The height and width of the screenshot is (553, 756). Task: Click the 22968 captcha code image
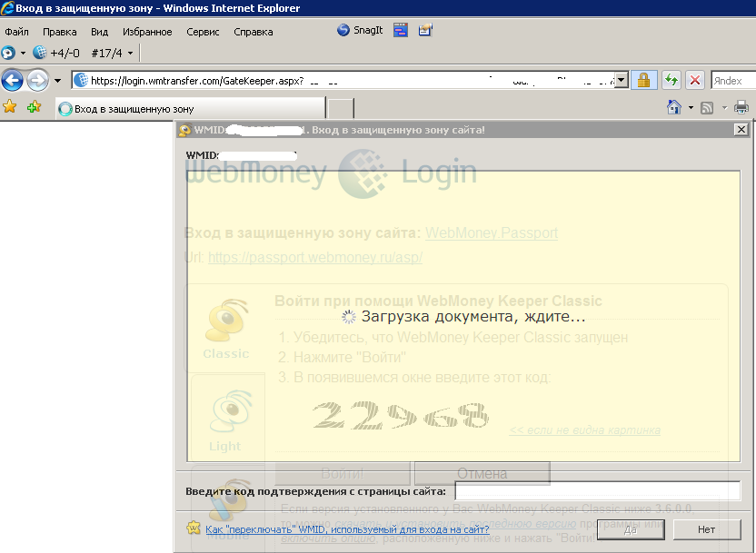[x=400, y=415]
